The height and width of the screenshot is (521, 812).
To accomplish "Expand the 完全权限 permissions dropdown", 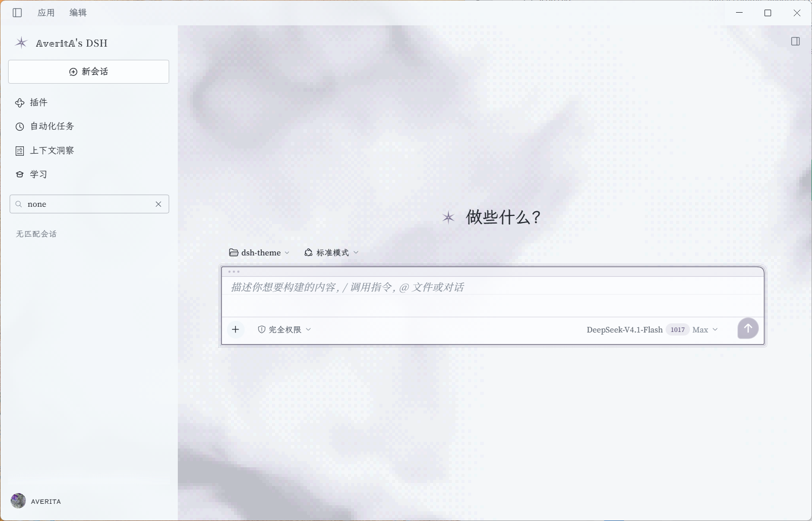I will tap(284, 329).
